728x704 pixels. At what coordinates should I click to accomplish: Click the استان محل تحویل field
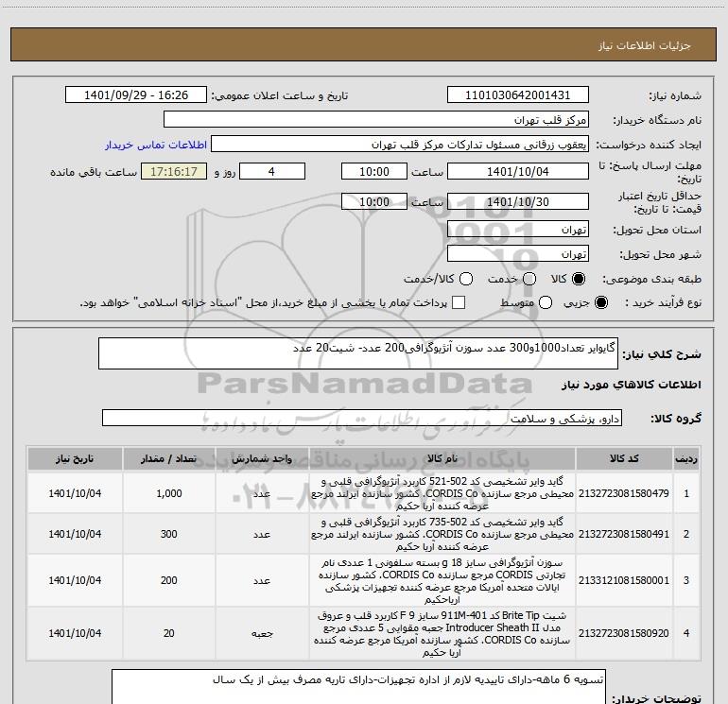pyautogui.click(x=518, y=230)
